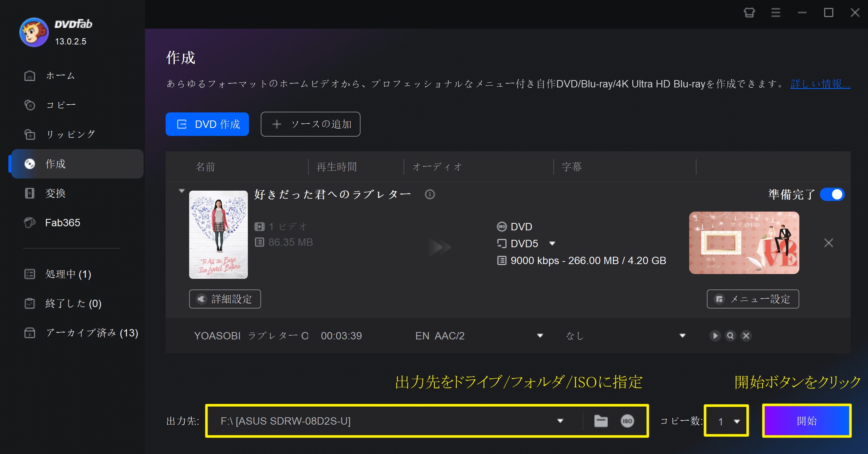Click the DVD 作成 mode button
Image resolution: width=868 pixels, height=454 pixels.
point(207,124)
